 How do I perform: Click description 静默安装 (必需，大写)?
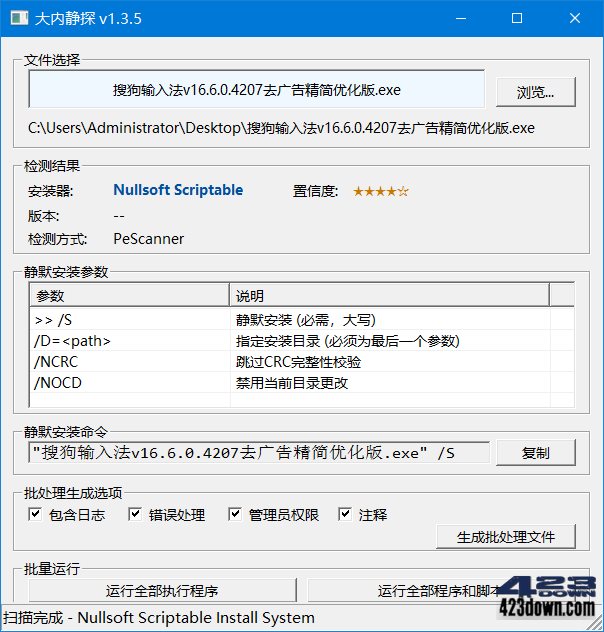click(x=306, y=320)
